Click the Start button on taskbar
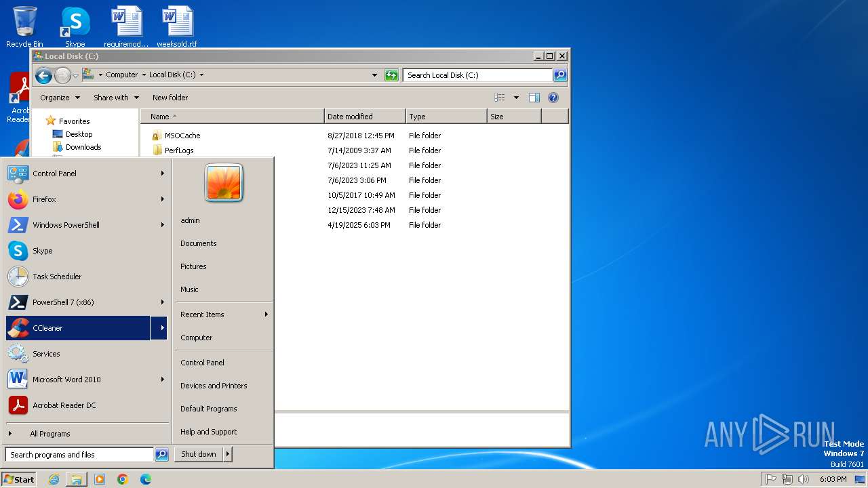868x488 pixels. point(19,479)
